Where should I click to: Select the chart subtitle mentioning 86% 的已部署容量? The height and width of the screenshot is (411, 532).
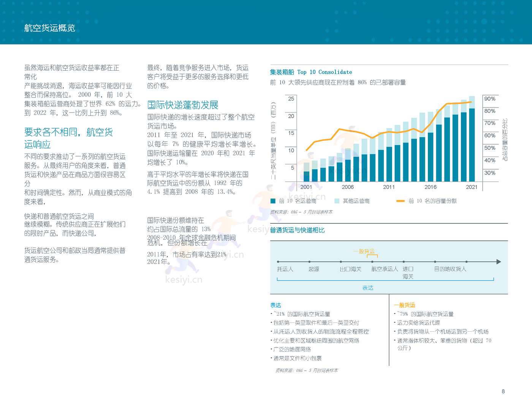tap(338, 82)
